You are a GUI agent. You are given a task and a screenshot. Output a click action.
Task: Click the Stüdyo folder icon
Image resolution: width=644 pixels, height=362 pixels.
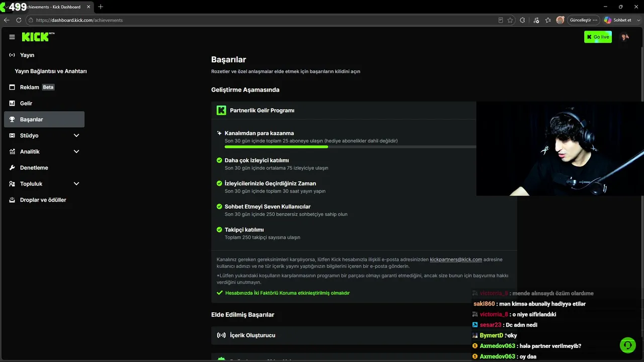[12, 135]
